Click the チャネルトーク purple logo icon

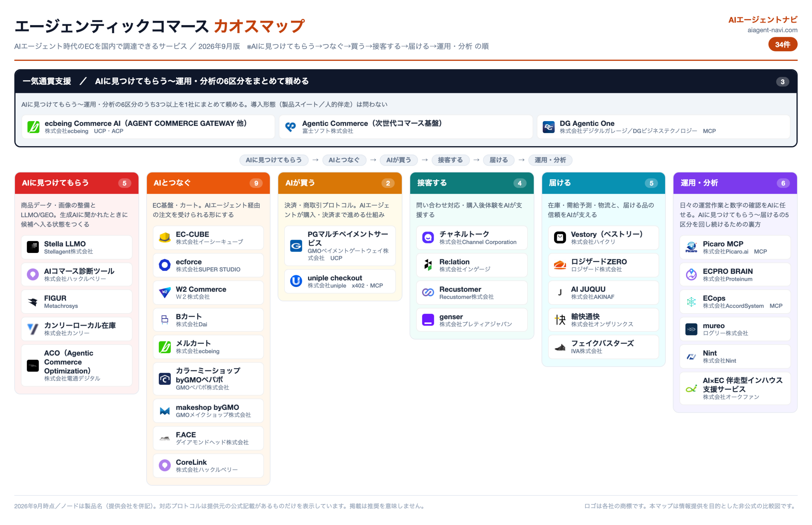pos(428,238)
